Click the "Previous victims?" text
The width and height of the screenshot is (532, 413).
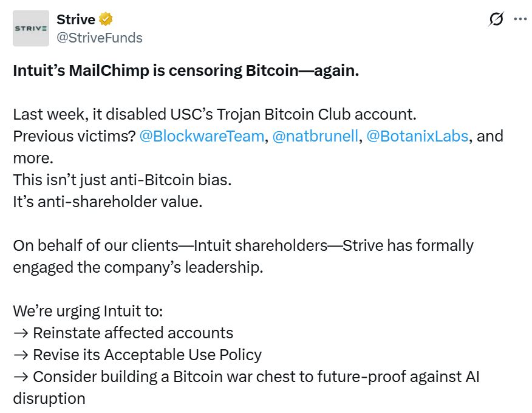73,136
